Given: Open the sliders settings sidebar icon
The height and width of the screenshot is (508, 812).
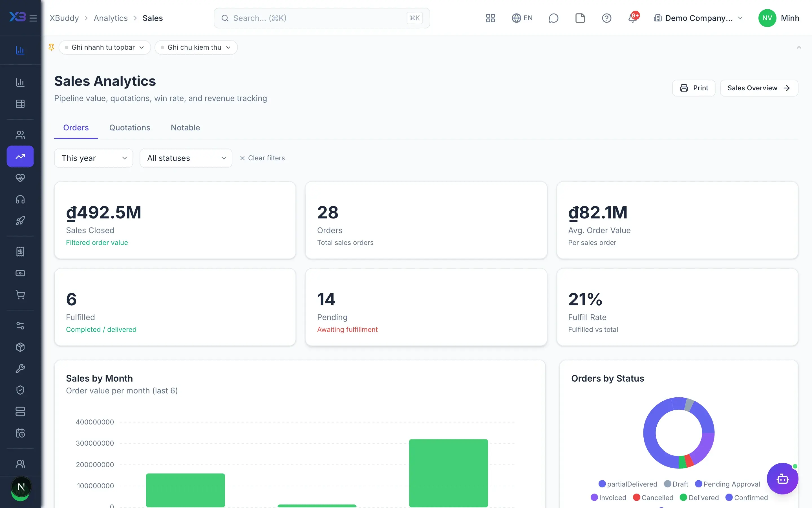Looking at the screenshot, I should tap(20, 326).
